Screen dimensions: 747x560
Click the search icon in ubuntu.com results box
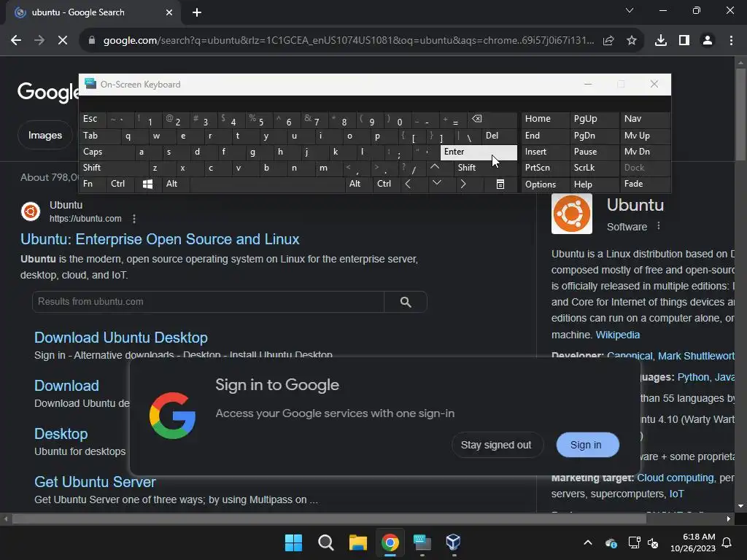pos(406,302)
